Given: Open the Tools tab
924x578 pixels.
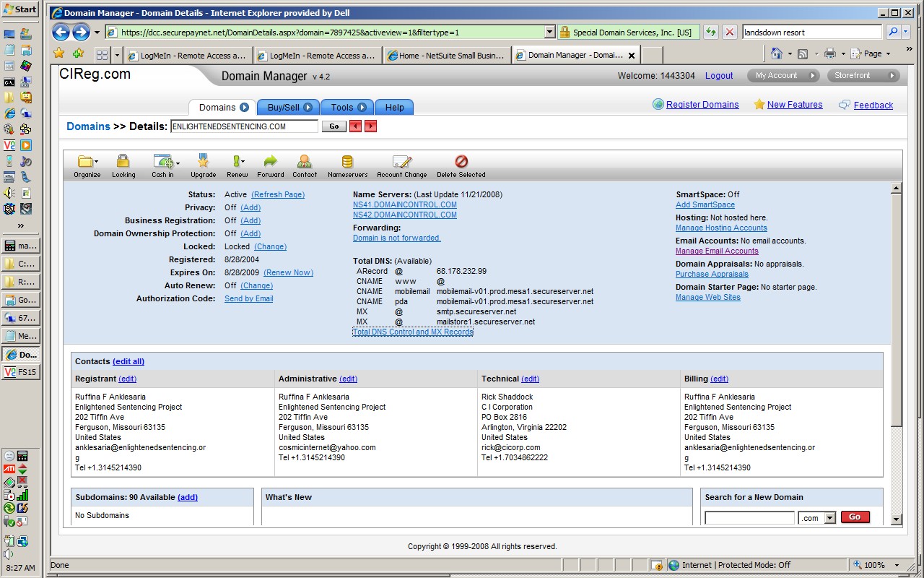Looking at the screenshot, I should pos(348,108).
